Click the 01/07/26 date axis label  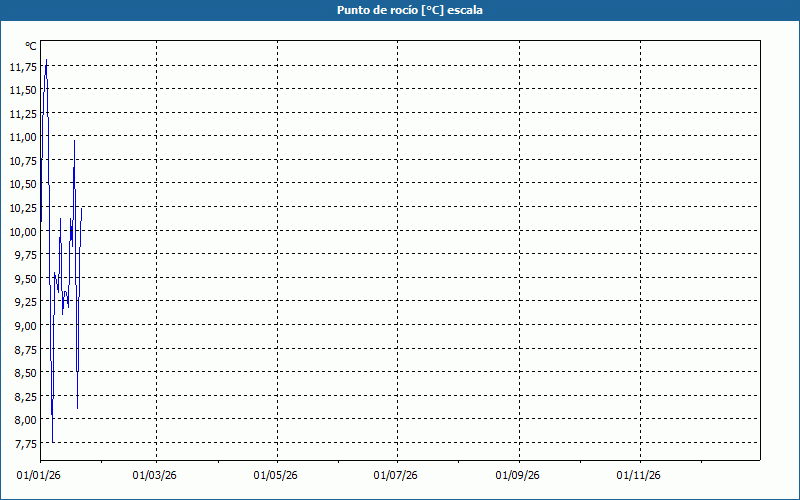[x=397, y=475]
